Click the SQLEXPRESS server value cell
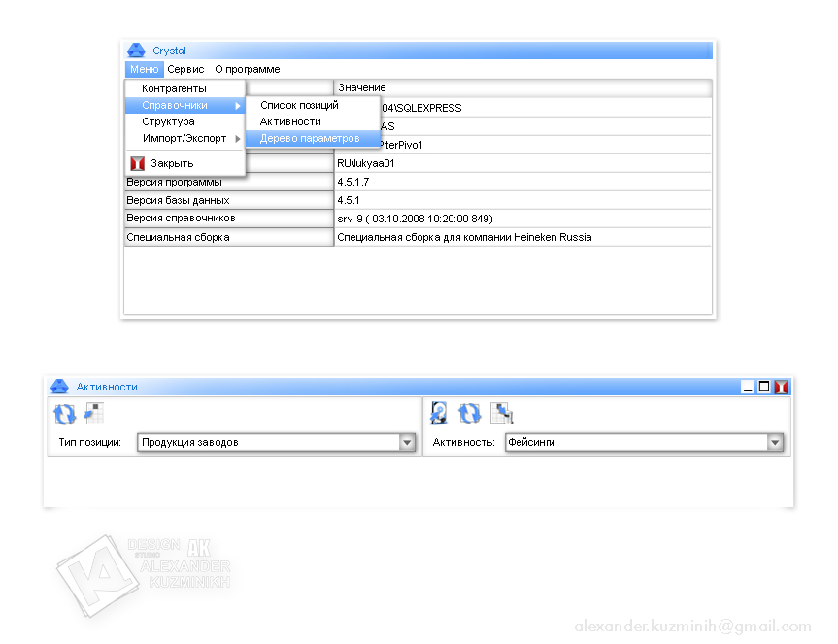The height and width of the screenshot is (644, 838). (x=546, y=108)
